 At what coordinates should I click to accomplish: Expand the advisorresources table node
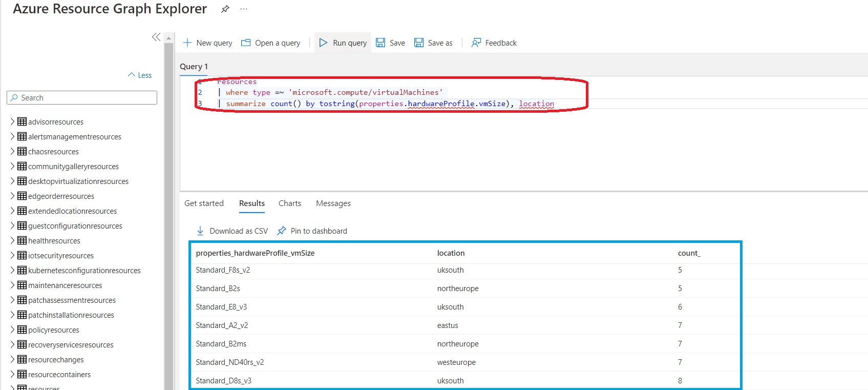point(12,121)
